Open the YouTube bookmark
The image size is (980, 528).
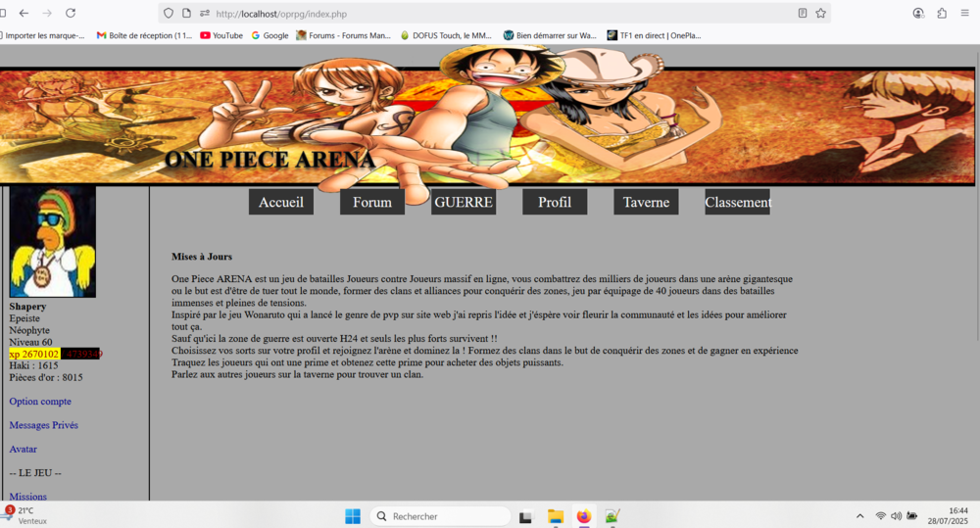[x=221, y=35]
